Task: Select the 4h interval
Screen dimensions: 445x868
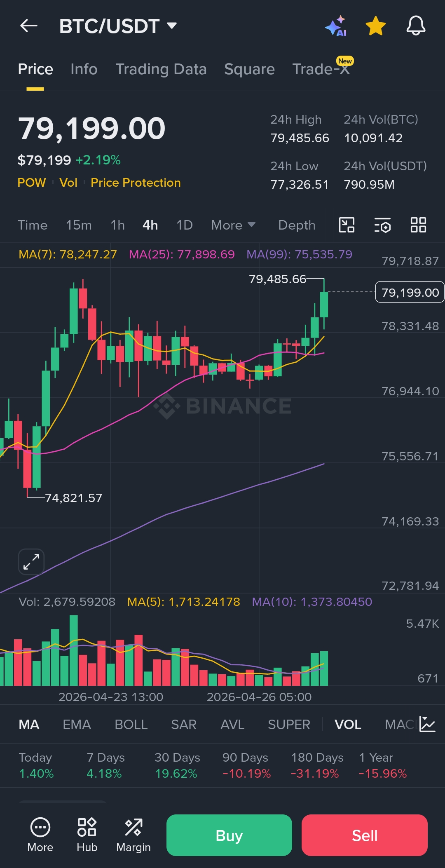Action: point(150,225)
